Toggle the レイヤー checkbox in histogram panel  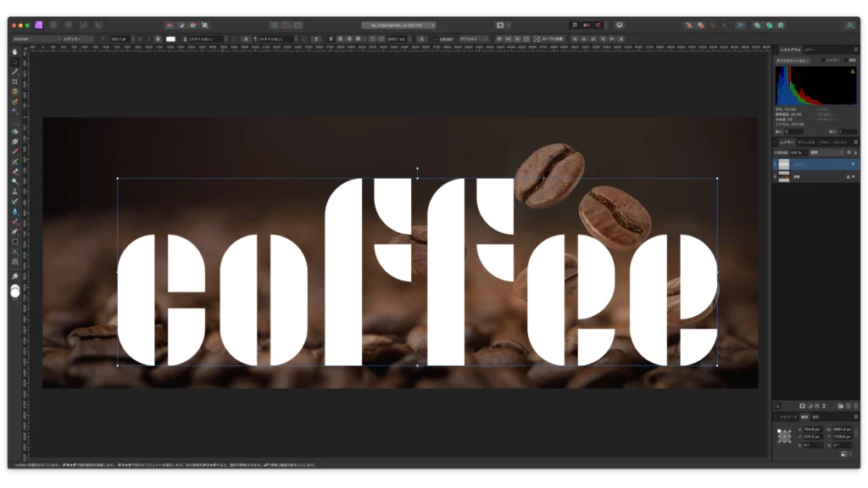click(x=824, y=60)
